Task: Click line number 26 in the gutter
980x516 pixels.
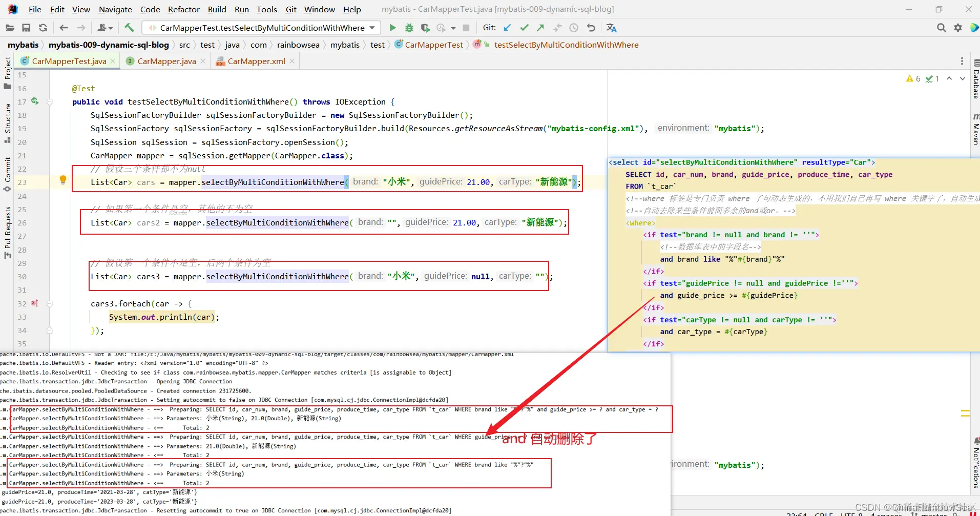Action: point(22,223)
